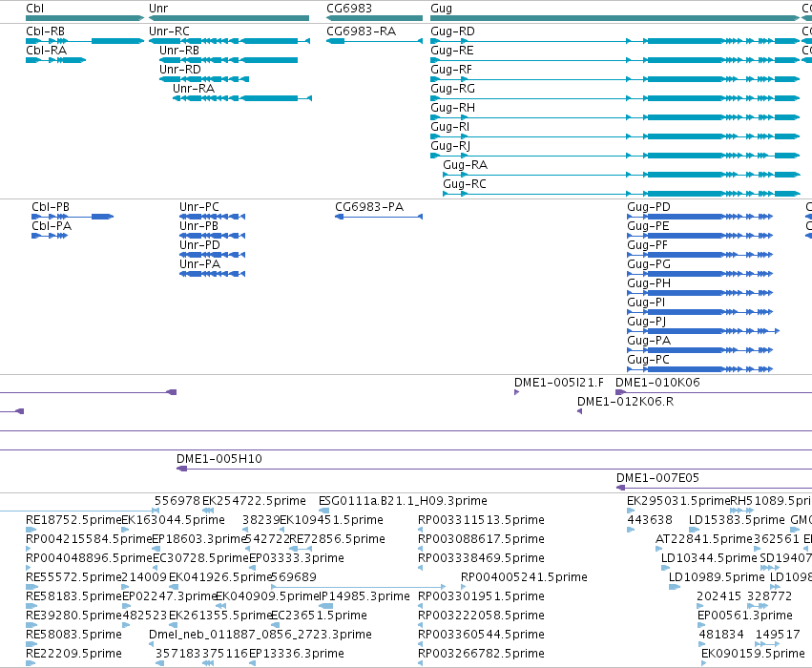Open the Gug-PA protein label
The width and height of the screenshot is (812, 668).
coord(649,341)
